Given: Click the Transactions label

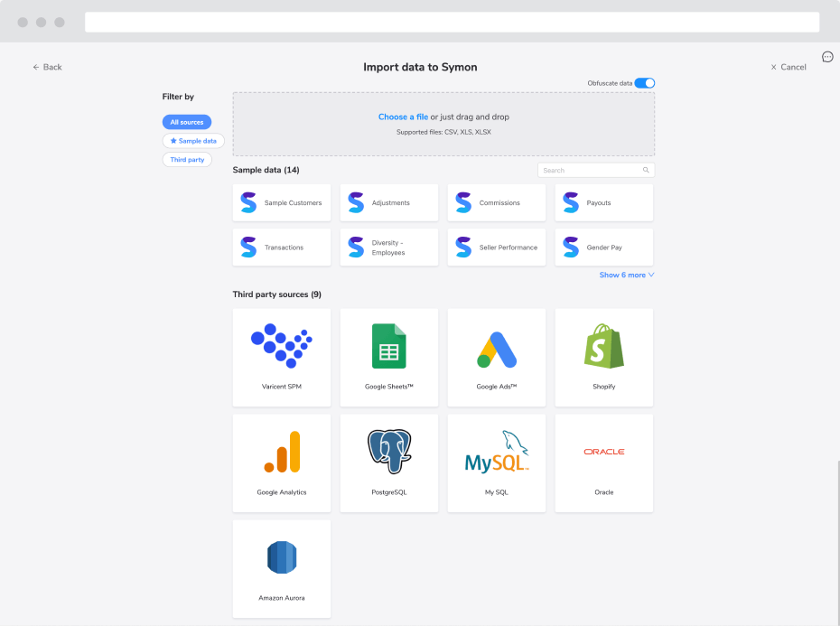Looking at the screenshot, I should (x=284, y=248).
